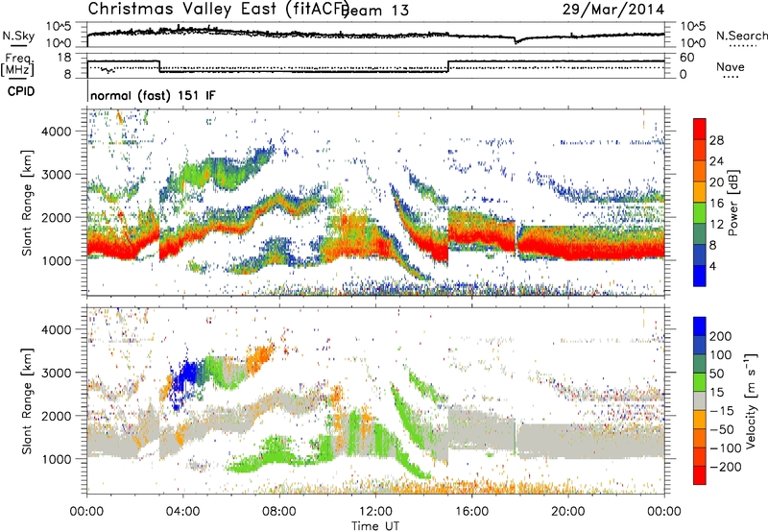Click the "Beam 13" label
The height and width of the screenshot is (532, 768).
click(x=375, y=11)
